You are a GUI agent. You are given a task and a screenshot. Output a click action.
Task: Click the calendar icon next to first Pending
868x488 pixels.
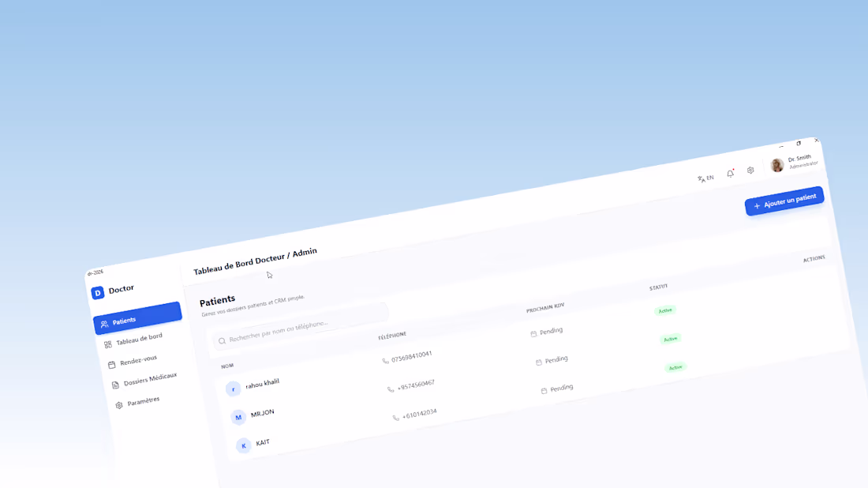534,334
